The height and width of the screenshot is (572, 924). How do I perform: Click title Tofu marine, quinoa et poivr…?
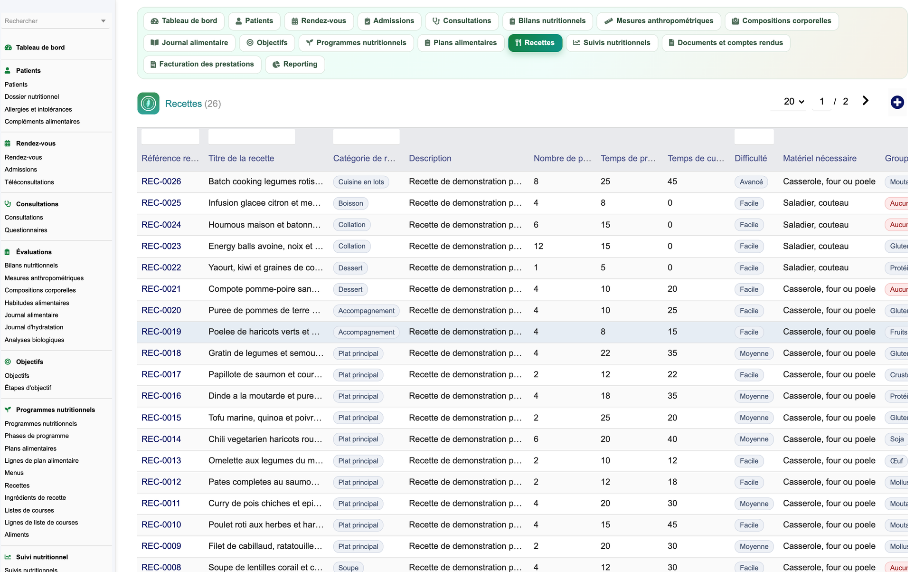pos(265,418)
